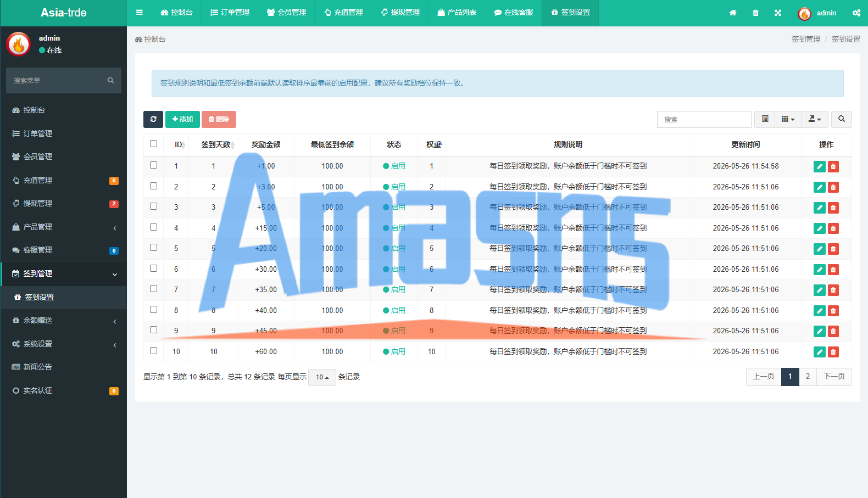Open 充值管理 tab in top navigation
Image resolution: width=868 pixels, height=498 pixels.
(x=343, y=12)
